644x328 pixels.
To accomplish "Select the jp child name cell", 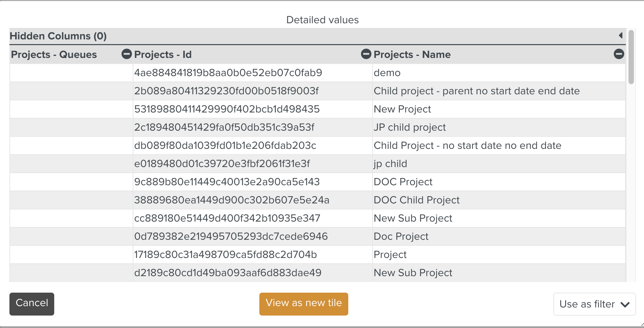I will (390, 164).
